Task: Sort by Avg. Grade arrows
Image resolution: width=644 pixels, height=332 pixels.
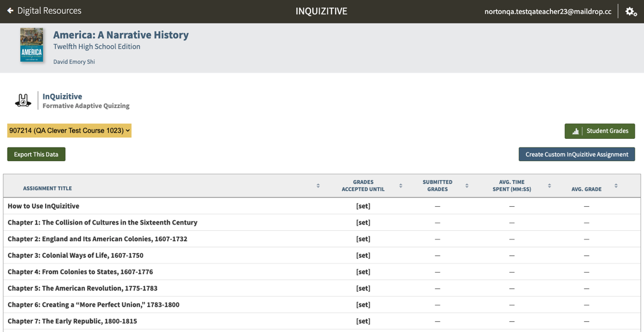Action: [615, 186]
